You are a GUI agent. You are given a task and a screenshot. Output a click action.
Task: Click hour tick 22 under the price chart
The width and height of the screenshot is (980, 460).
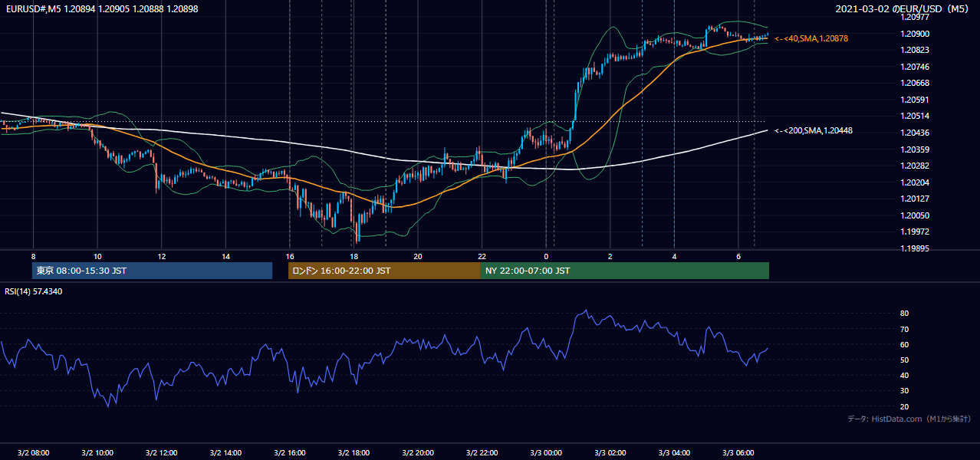(x=482, y=256)
